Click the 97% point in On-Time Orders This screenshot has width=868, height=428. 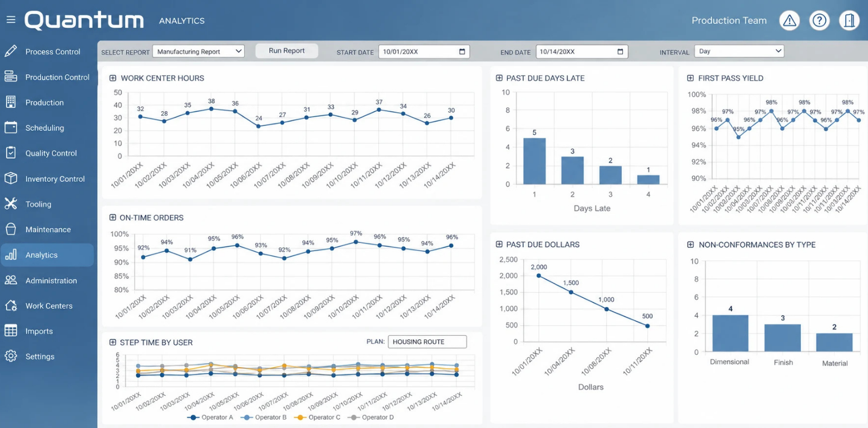(356, 242)
